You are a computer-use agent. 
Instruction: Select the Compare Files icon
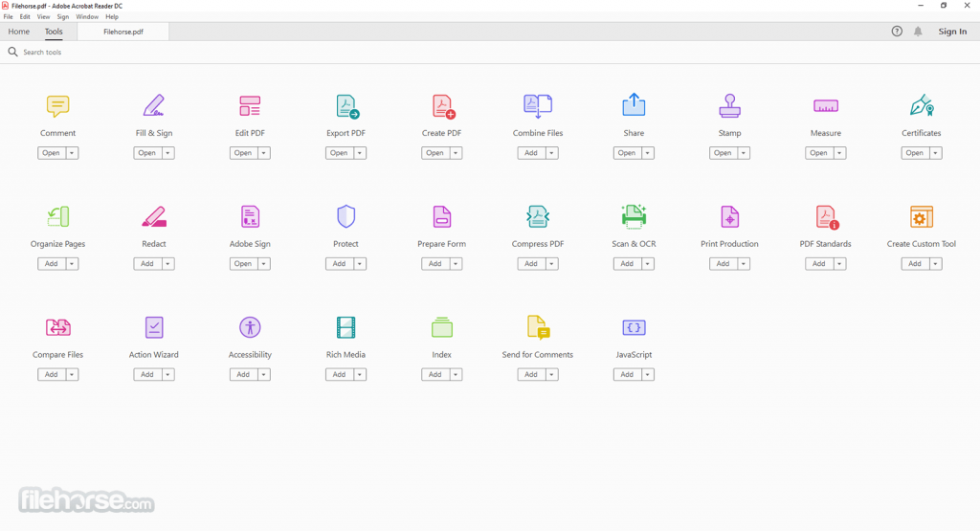[57, 327]
